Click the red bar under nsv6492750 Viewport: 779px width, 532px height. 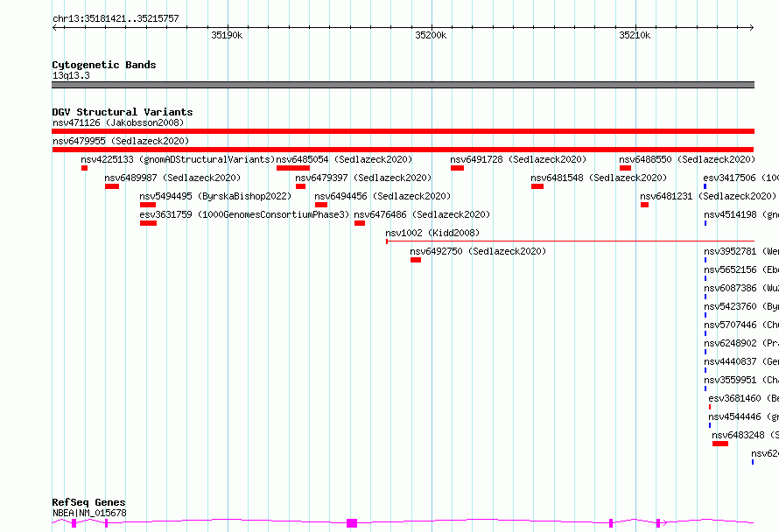pyautogui.click(x=416, y=260)
